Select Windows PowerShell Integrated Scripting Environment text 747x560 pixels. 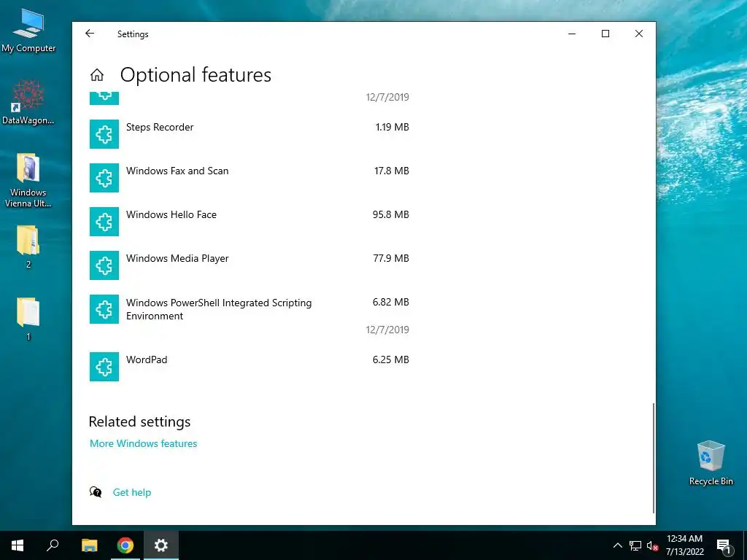coord(219,309)
